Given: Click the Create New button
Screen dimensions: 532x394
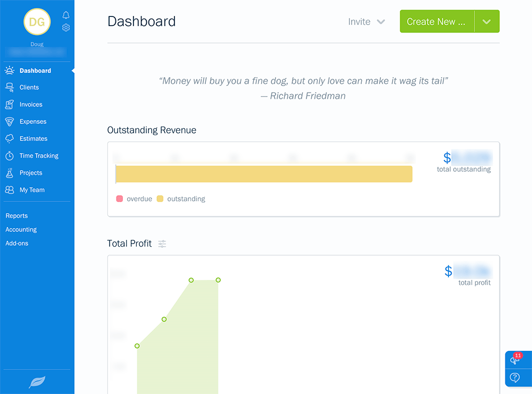Looking at the screenshot, I should tap(437, 21).
